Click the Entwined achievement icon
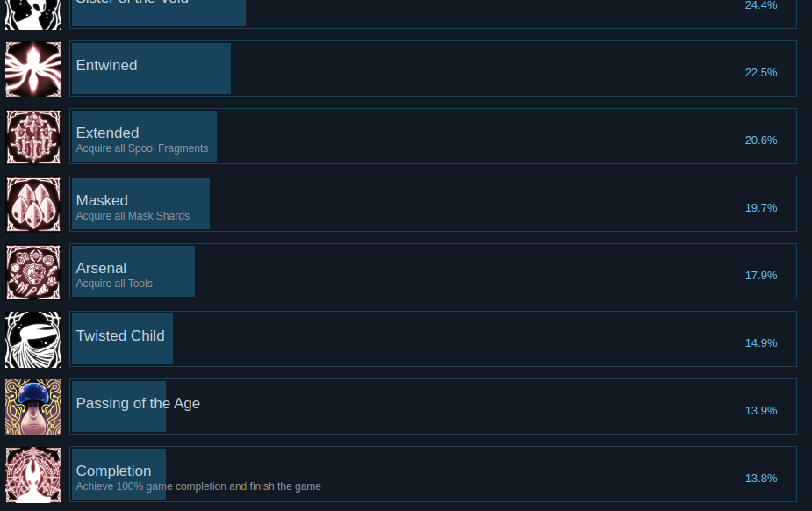812x511 pixels. [33, 69]
